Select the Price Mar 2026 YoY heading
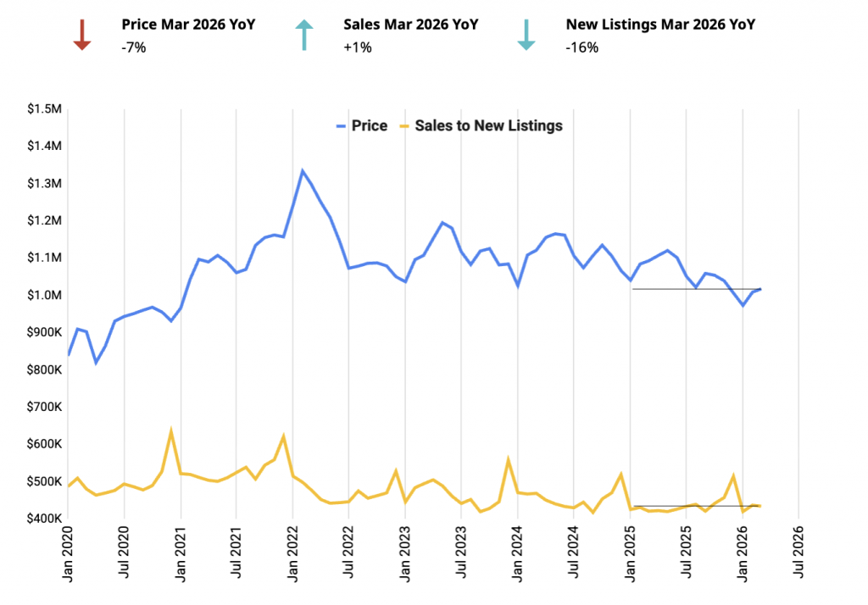The height and width of the screenshot is (605, 868). (188, 25)
